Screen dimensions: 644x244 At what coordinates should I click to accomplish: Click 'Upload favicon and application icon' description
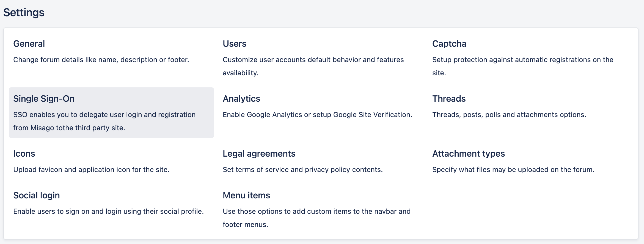(x=91, y=170)
